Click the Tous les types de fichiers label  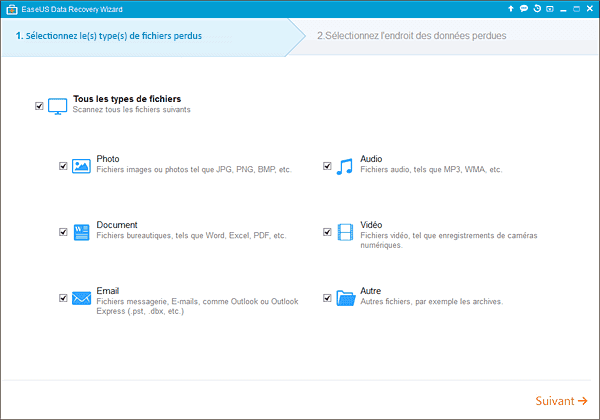click(x=127, y=99)
